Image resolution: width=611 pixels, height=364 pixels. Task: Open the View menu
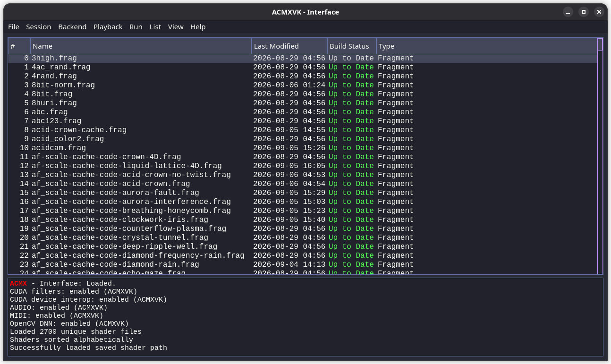[176, 27]
